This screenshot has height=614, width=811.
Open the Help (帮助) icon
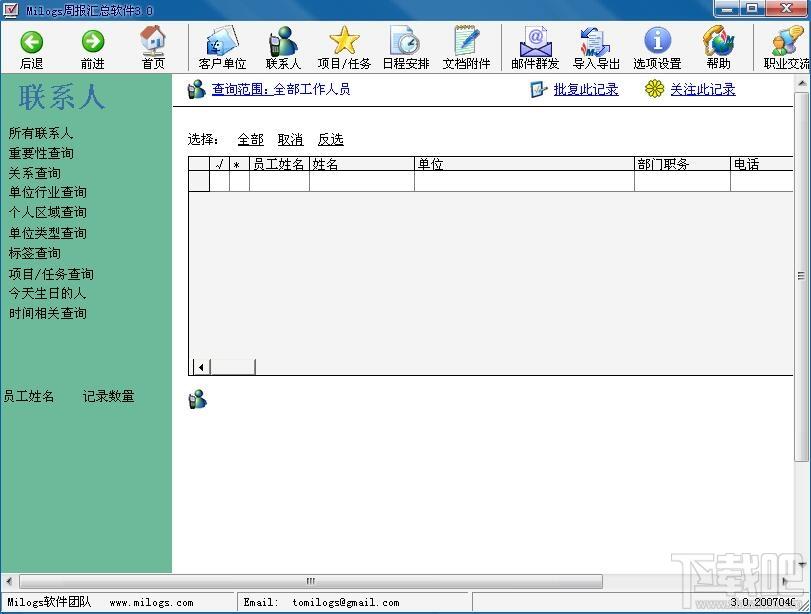tap(718, 41)
